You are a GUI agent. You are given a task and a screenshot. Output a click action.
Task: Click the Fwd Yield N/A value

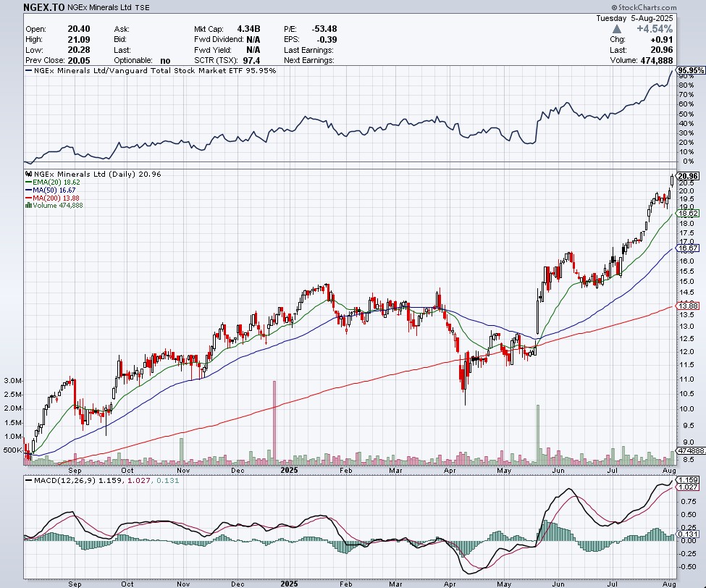point(253,50)
